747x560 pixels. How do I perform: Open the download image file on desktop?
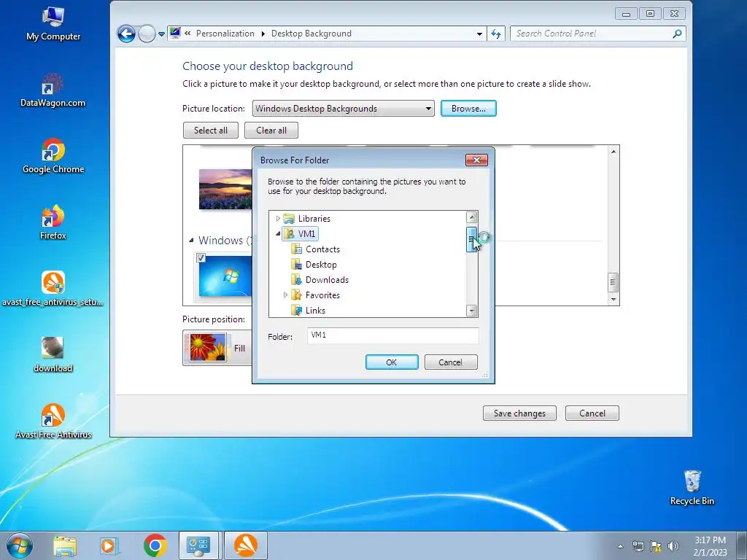53,355
